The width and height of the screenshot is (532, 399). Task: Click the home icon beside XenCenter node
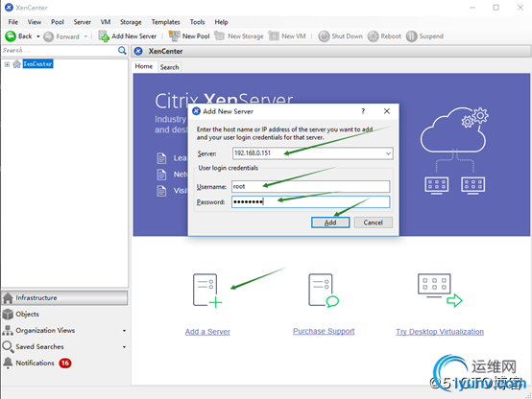[16, 63]
